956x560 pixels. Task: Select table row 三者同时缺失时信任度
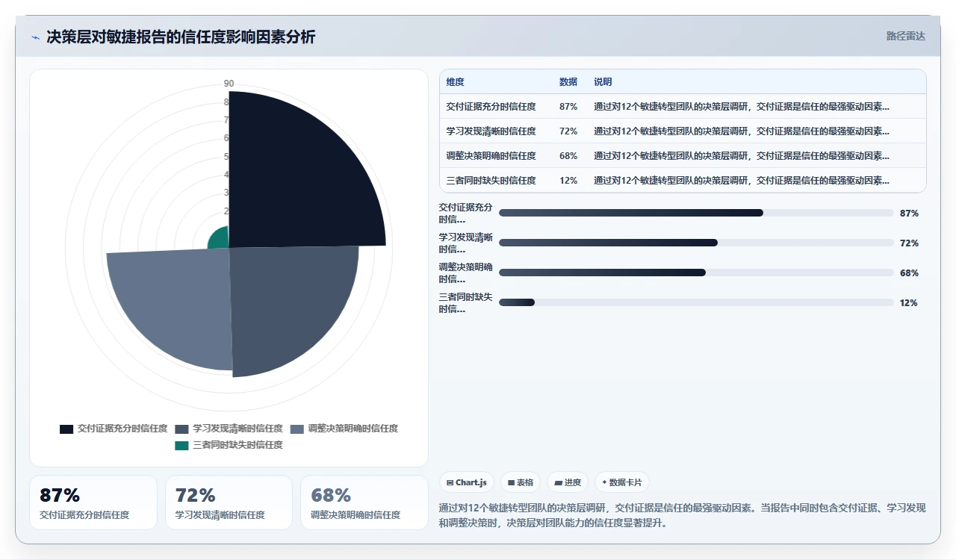pos(683,180)
